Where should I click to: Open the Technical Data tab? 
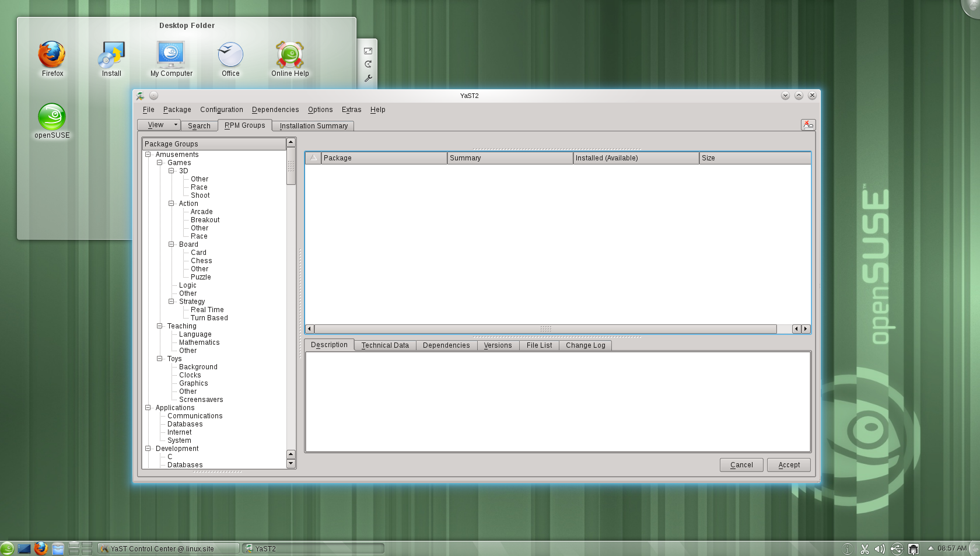(385, 345)
